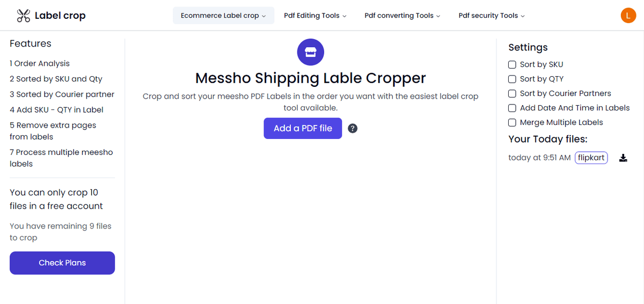Screen dimensions: 644x304
Task: Open the Pdf Editing Tools menu
Action: (315, 16)
